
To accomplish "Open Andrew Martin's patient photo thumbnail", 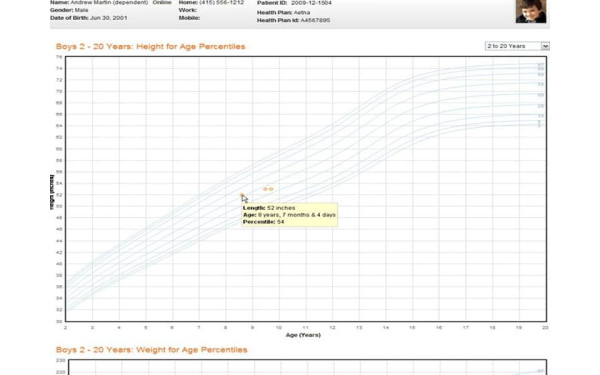I will click(x=531, y=11).
